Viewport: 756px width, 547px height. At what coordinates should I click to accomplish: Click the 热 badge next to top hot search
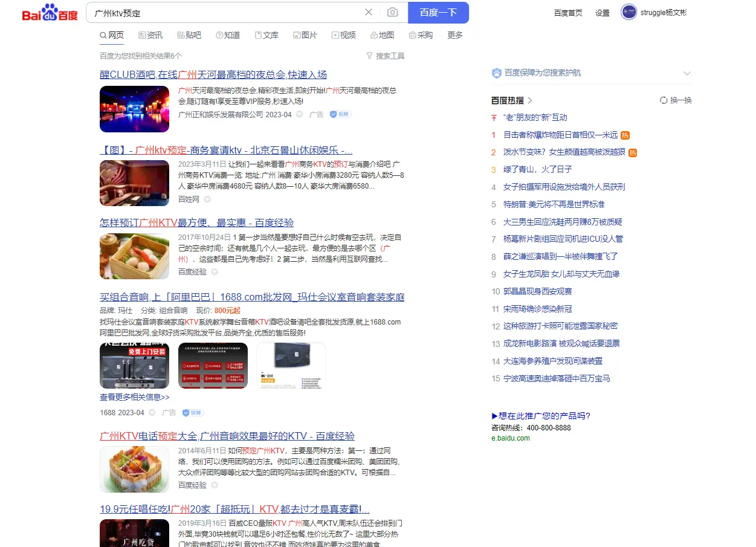pos(625,135)
